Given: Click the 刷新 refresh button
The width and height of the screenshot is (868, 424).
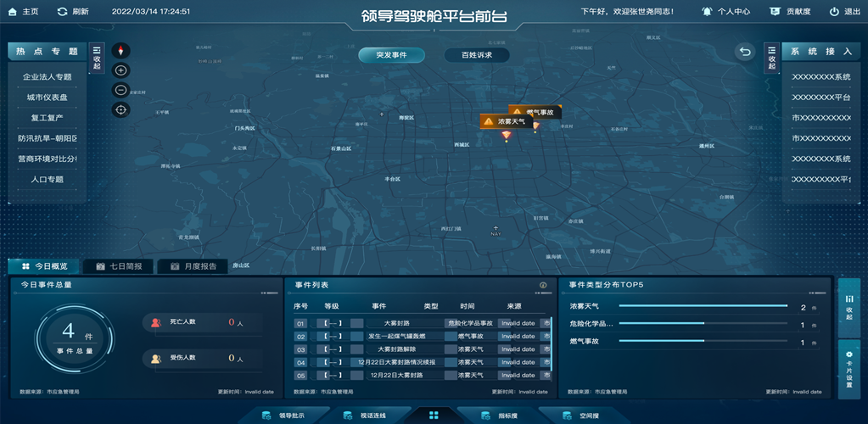Looking at the screenshot, I should pyautogui.click(x=73, y=12).
